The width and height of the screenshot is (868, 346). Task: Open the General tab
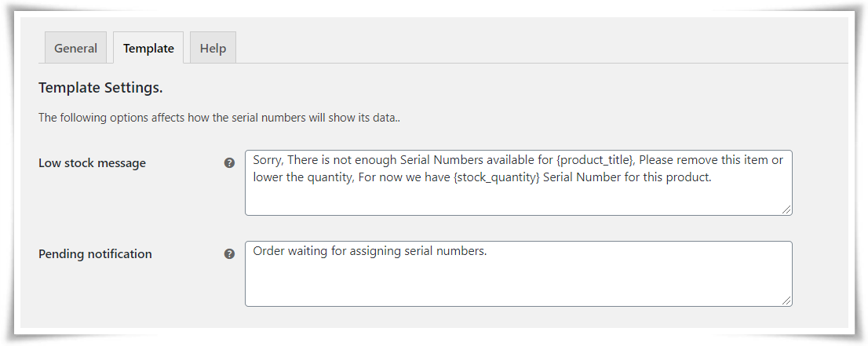click(x=76, y=48)
